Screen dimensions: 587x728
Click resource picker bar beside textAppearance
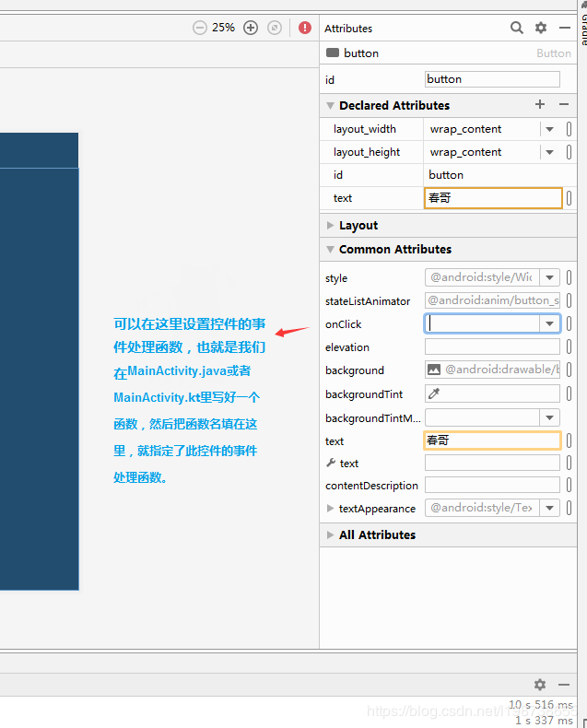569,508
